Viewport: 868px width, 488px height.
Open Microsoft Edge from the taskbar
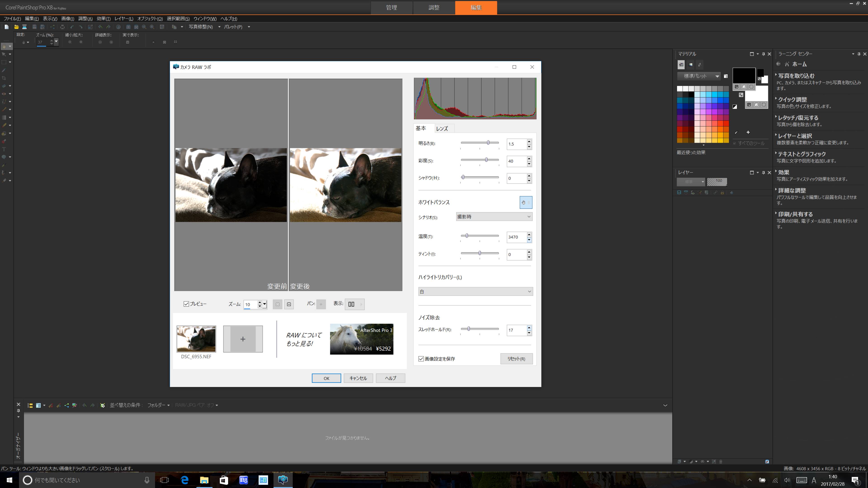[x=185, y=480]
